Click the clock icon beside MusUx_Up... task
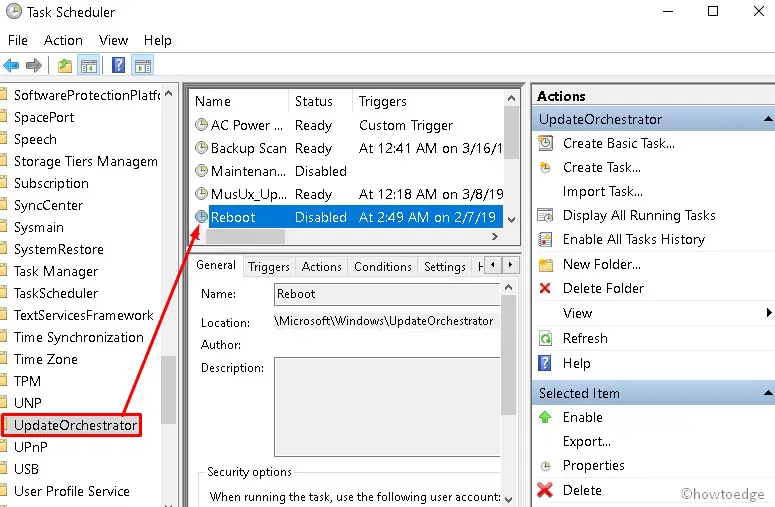 pos(201,193)
